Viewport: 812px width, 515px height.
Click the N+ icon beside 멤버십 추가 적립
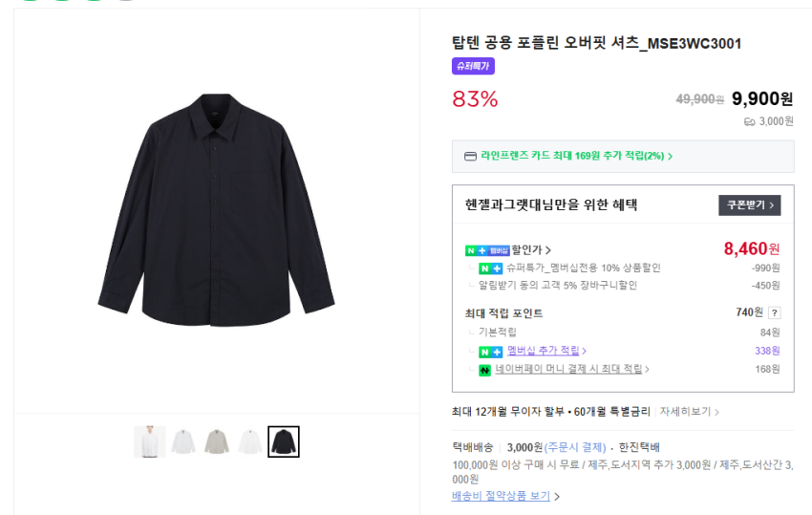[x=491, y=352]
